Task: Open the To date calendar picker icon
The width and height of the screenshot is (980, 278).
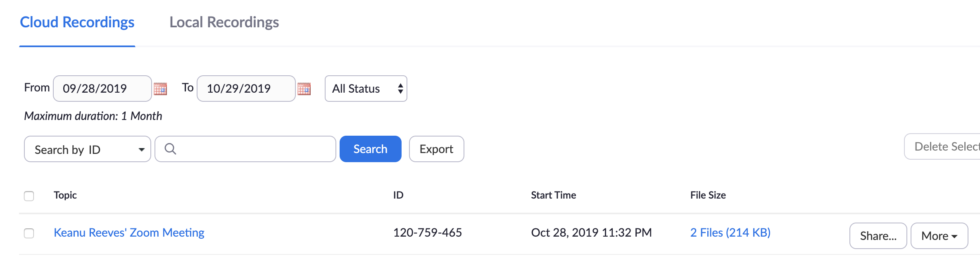Action: (304, 89)
